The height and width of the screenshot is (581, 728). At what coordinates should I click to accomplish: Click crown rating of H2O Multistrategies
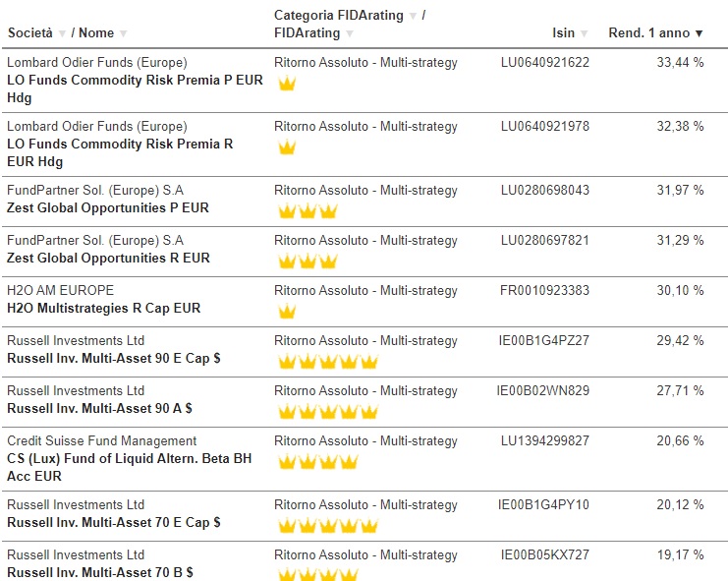[x=287, y=312]
